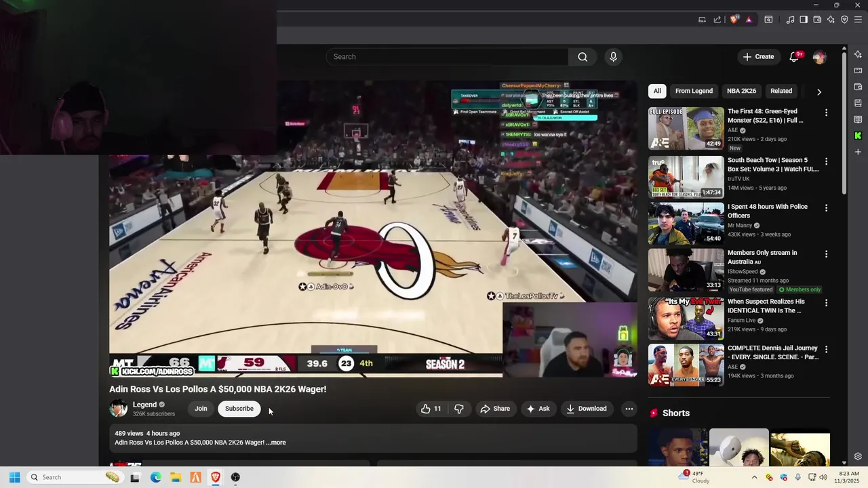Click the Windows taskbar search box

76,477
